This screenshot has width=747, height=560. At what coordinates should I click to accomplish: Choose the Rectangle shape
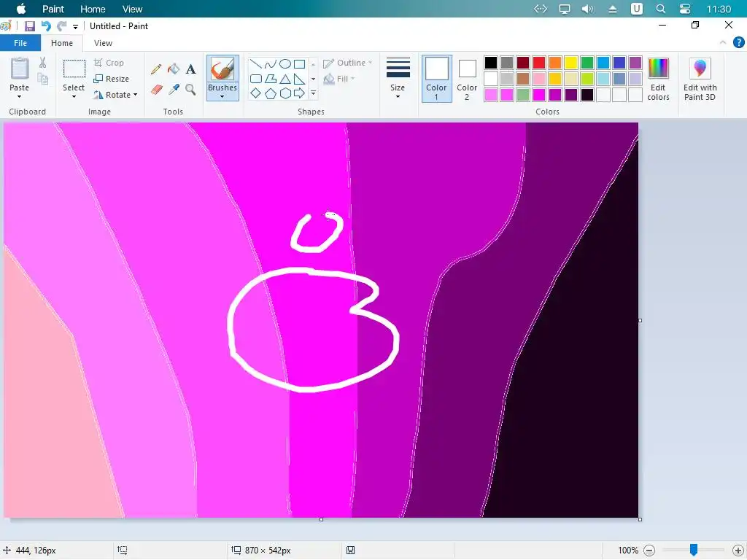pyautogui.click(x=299, y=64)
